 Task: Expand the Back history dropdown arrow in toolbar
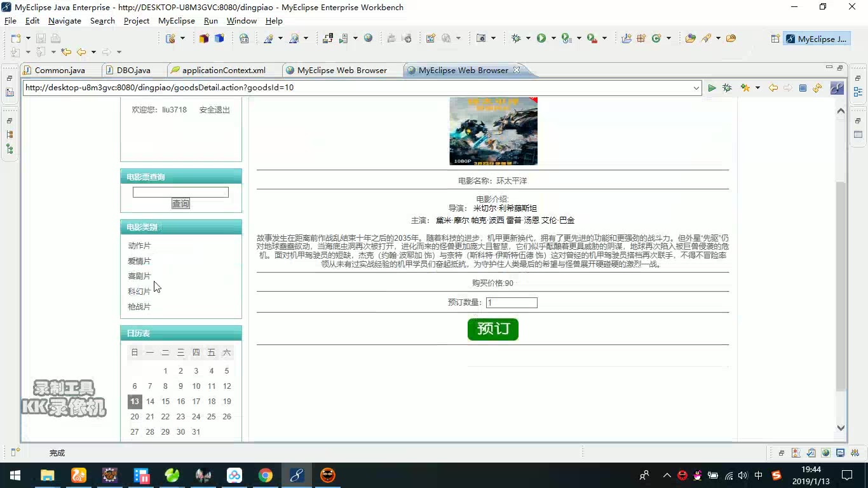coord(93,52)
